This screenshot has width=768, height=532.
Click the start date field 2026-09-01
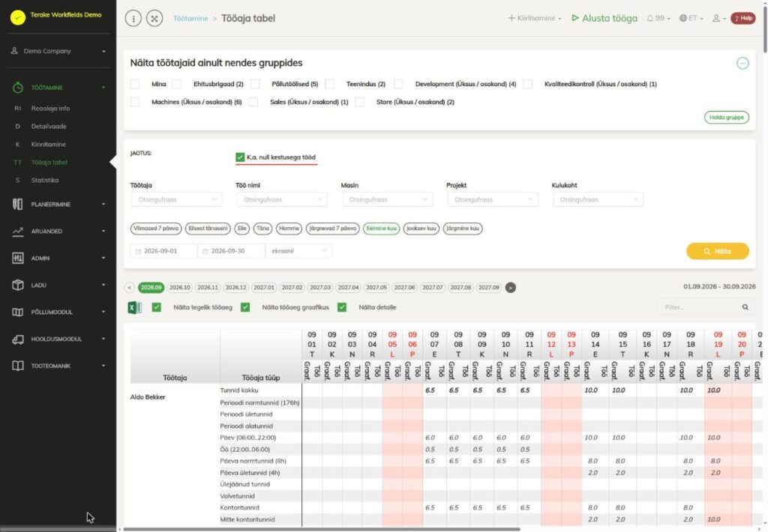(x=163, y=251)
